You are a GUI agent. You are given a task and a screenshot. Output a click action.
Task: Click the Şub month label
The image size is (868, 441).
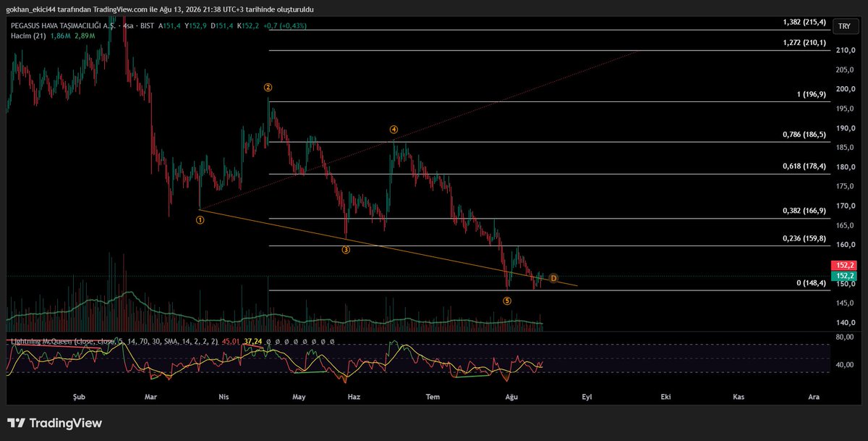click(80, 397)
